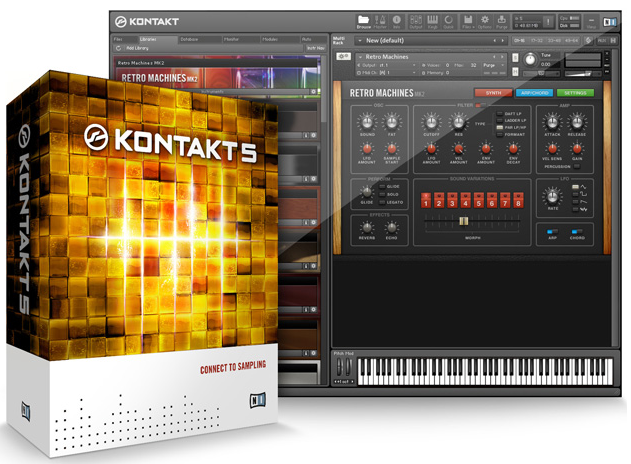Select LADDER LP filter type

[500, 121]
